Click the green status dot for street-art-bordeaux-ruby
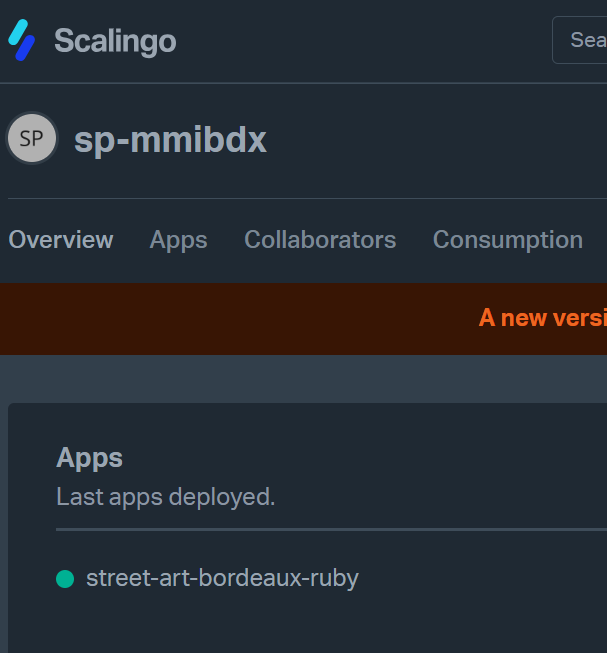607x653 pixels. pyautogui.click(x=65, y=578)
